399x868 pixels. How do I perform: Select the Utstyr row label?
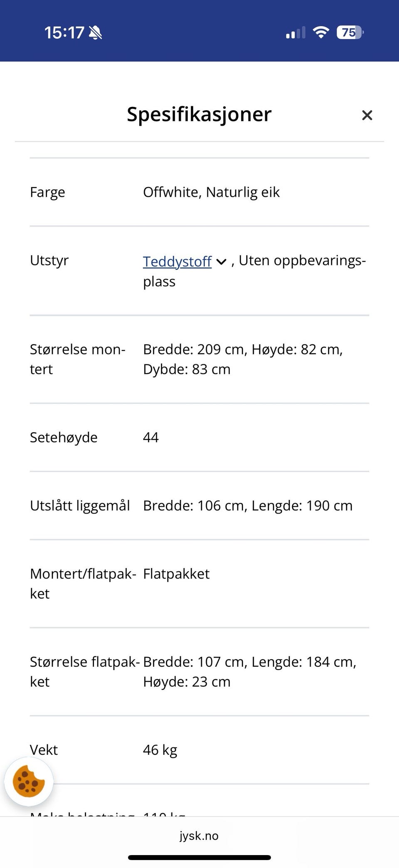click(x=49, y=260)
